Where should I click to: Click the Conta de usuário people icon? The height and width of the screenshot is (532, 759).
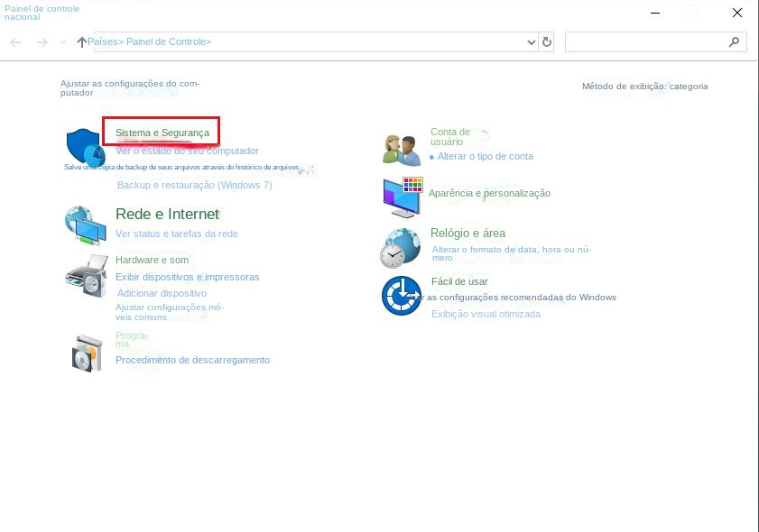click(x=402, y=150)
